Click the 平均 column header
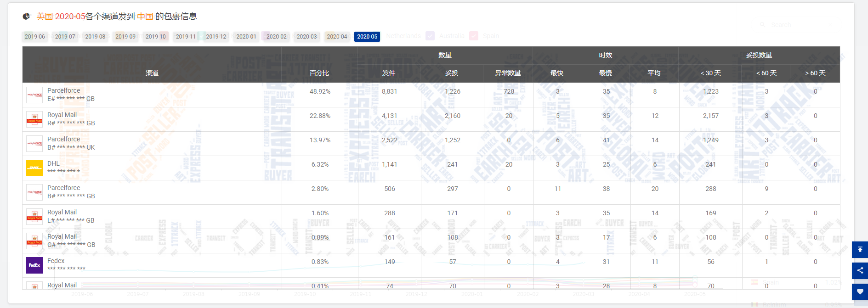Screen dimensions: 868x308 tap(654, 73)
